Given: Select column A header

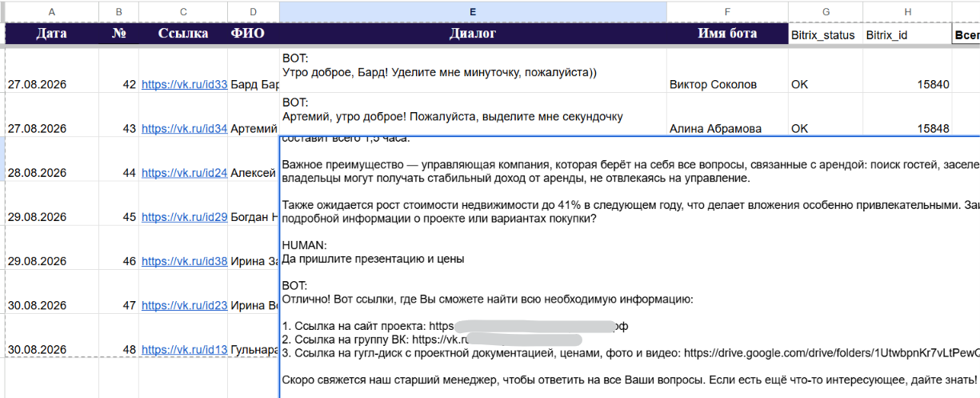Looking at the screenshot, I should click(52, 11).
